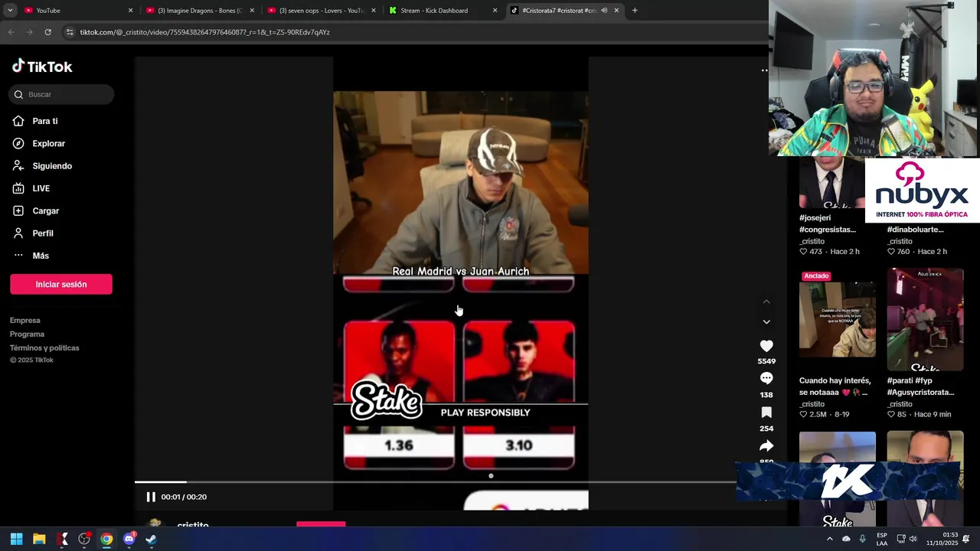The image size is (980, 551).
Task: Click the '760 · Hace 2 h' likes text
Action: 917,252
